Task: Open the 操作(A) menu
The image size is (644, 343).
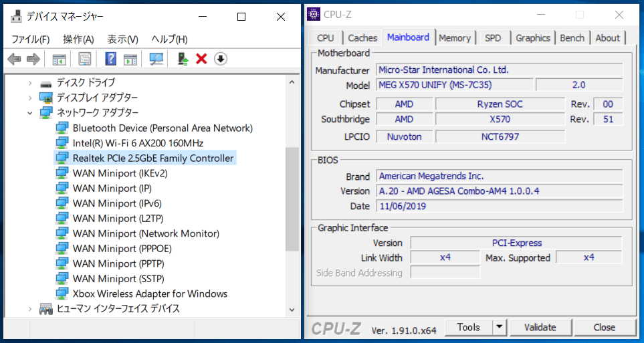Action: click(78, 39)
